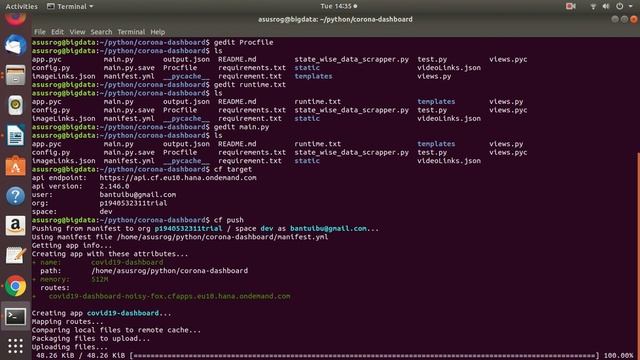Click the 'cf target' command

[233, 169]
